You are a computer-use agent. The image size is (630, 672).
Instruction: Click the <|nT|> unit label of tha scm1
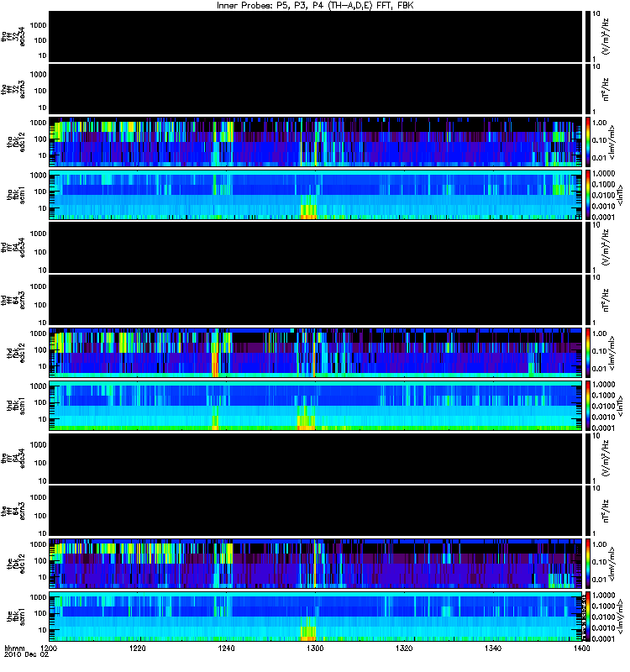[620, 195]
